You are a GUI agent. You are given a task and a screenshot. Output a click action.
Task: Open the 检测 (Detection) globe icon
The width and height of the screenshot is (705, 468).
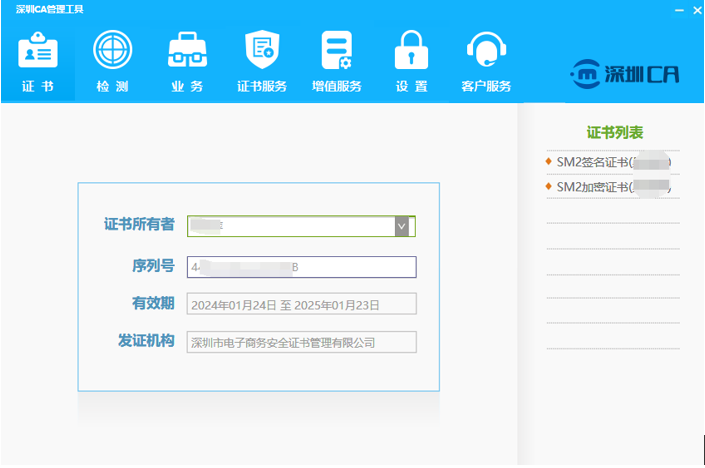point(112,51)
